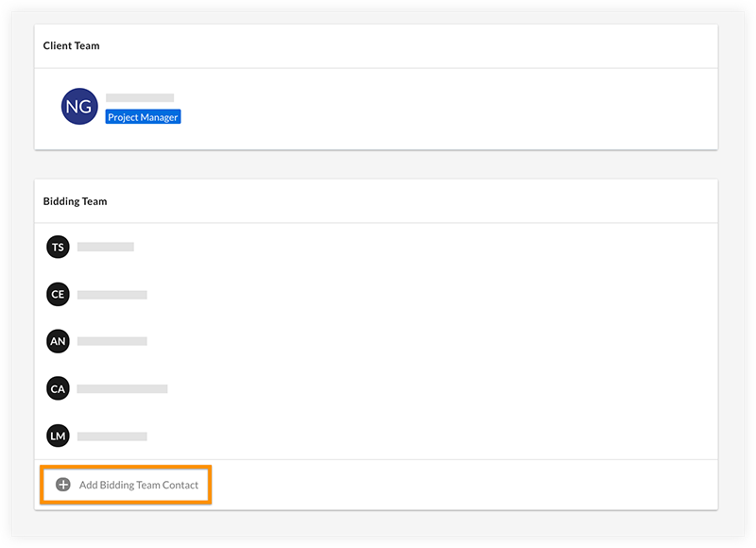Select the CA contact's name bar
This screenshot has width=756, height=548.
click(x=124, y=388)
